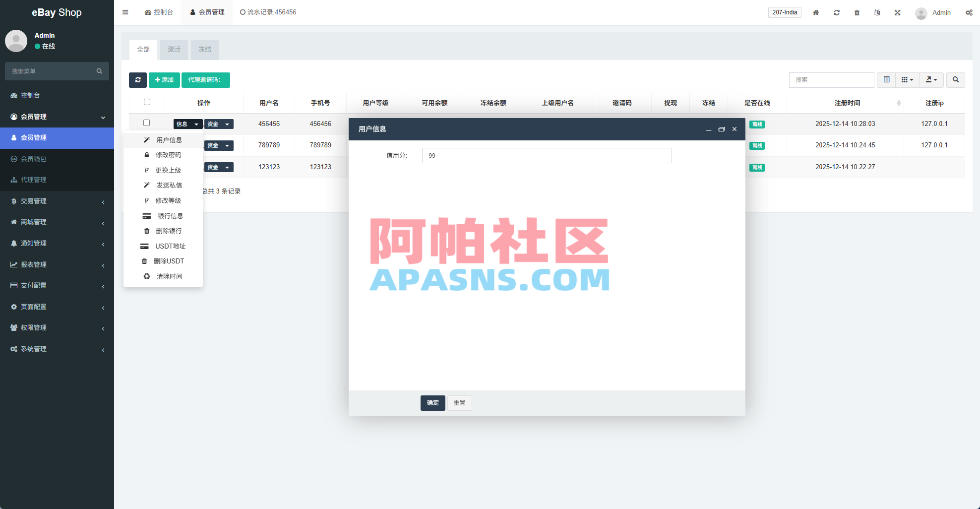Click the table search magnifier button
The image size is (980, 509).
pyautogui.click(x=956, y=80)
